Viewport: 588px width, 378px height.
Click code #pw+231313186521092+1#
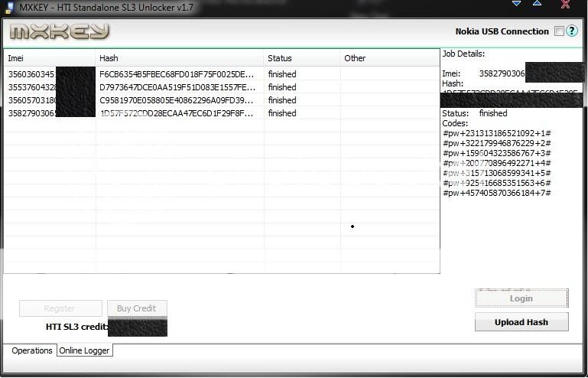pos(497,133)
